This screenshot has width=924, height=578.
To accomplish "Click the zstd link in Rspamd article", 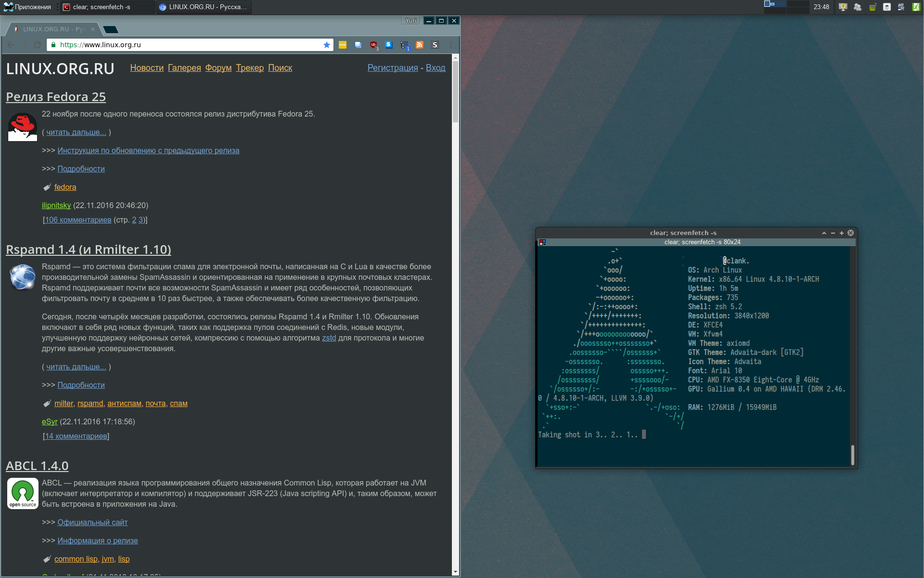I will [x=329, y=338].
